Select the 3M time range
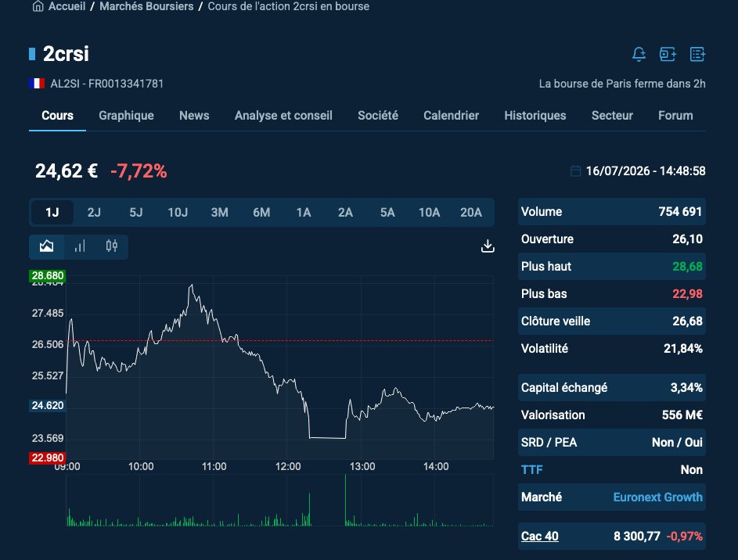The image size is (738, 560). point(220,213)
